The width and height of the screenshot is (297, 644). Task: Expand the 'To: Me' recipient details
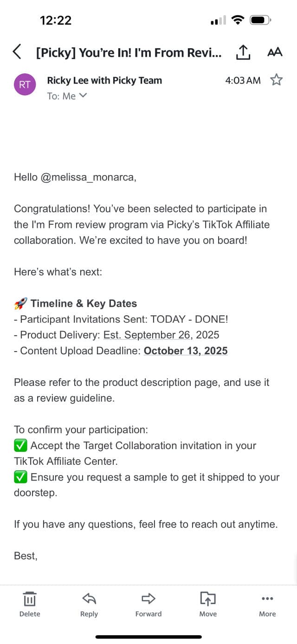pos(67,96)
